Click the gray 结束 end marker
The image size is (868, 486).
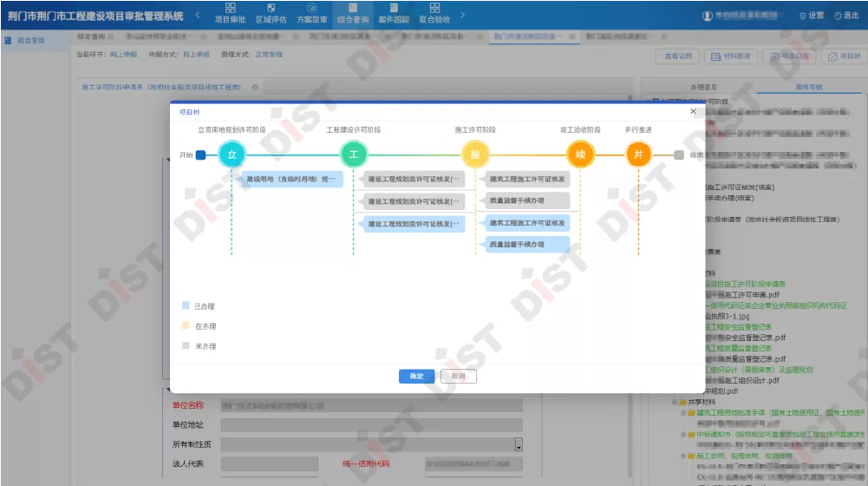pyautogui.click(x=679, y=155)
